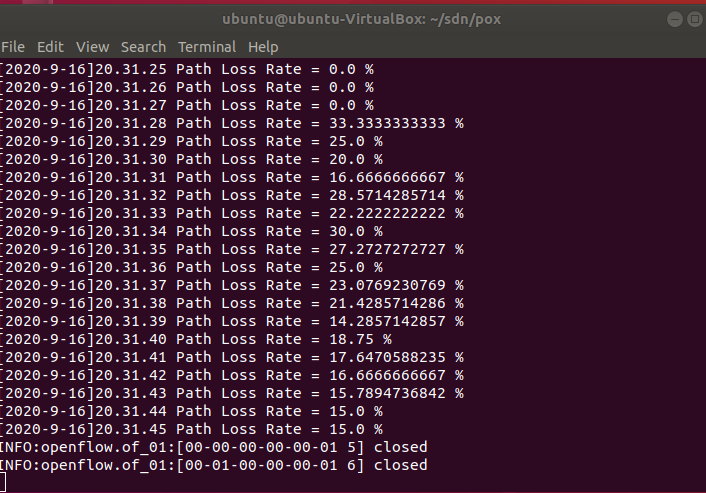Click the 00-00-00-00-00-01 5 closed line
The height and width of the screenshot is (493, 706).
(214, 448)
